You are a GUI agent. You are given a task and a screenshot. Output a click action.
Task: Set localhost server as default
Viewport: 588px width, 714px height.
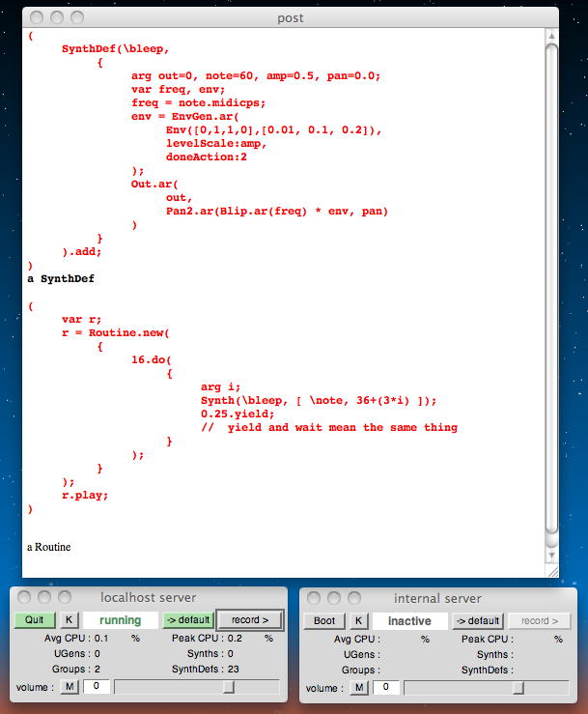coord(188,619)
